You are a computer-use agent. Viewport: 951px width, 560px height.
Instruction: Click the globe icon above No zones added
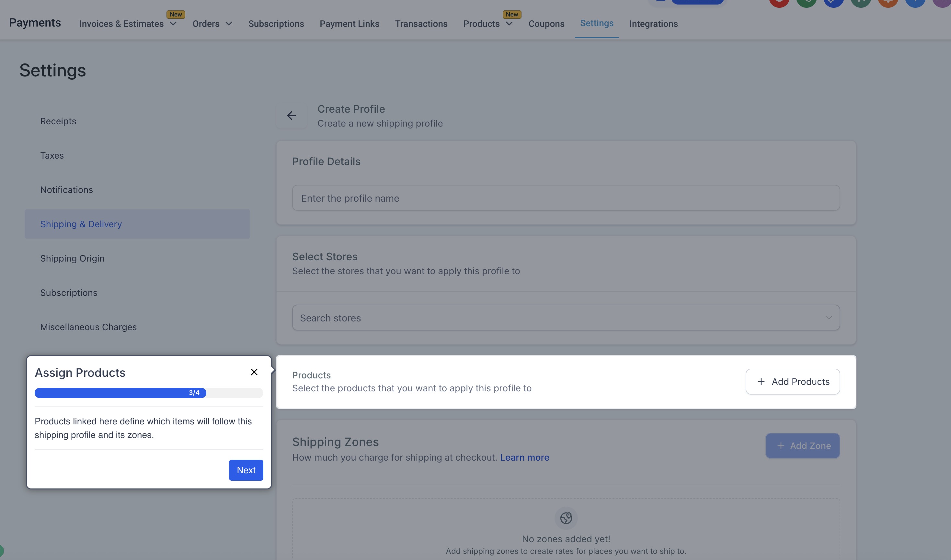point(566,518)
